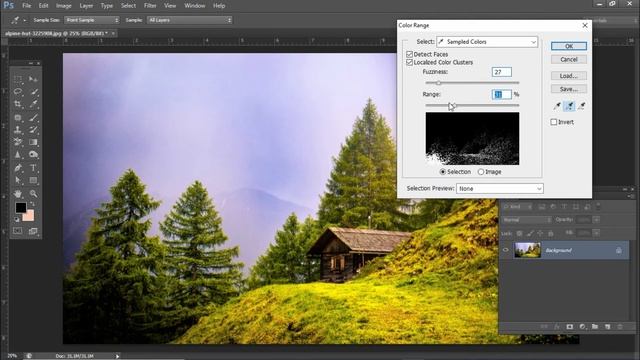Click the Save... button

click(x=569, y=89)
